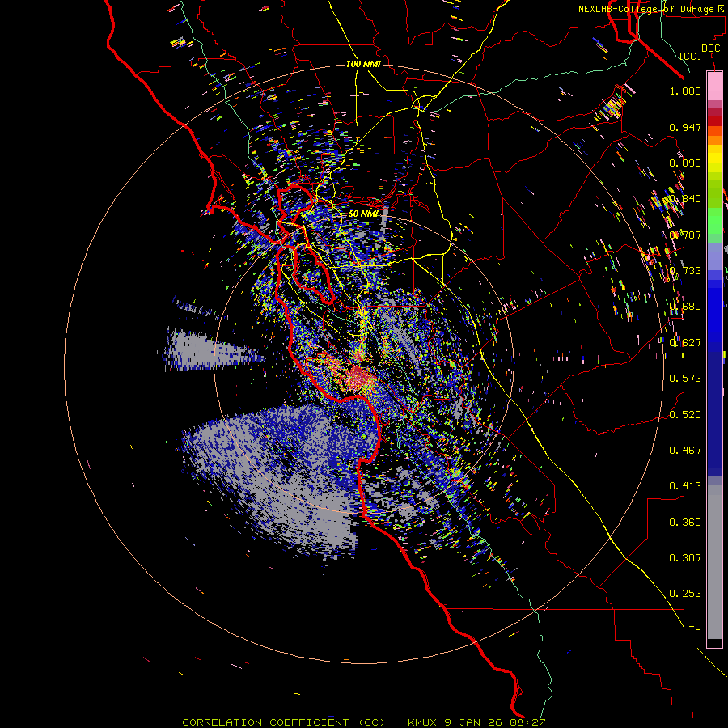Select the 0.253 scale value
The height and width of the screenshot is (728, 728).
(685, 594)
